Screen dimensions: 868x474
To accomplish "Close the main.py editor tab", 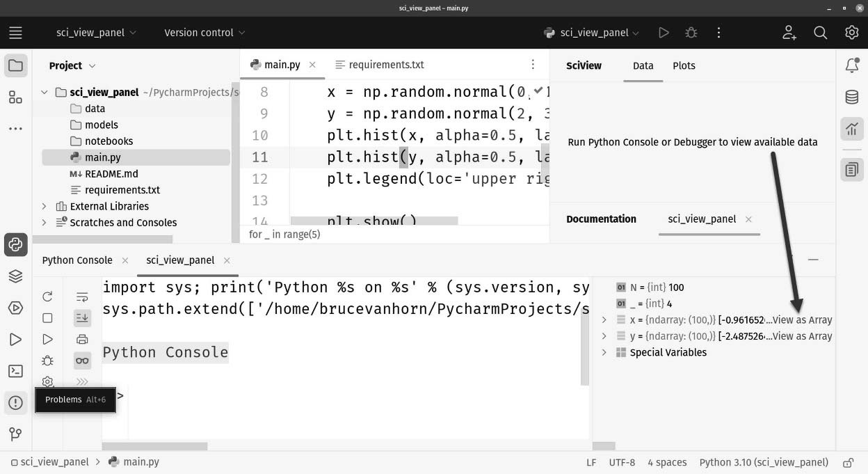I will click(312, 65).
